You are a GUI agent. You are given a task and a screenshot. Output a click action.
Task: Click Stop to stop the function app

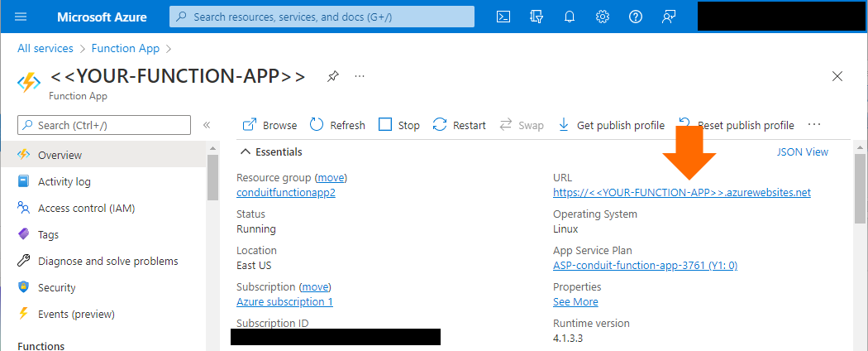pos(399,125)
